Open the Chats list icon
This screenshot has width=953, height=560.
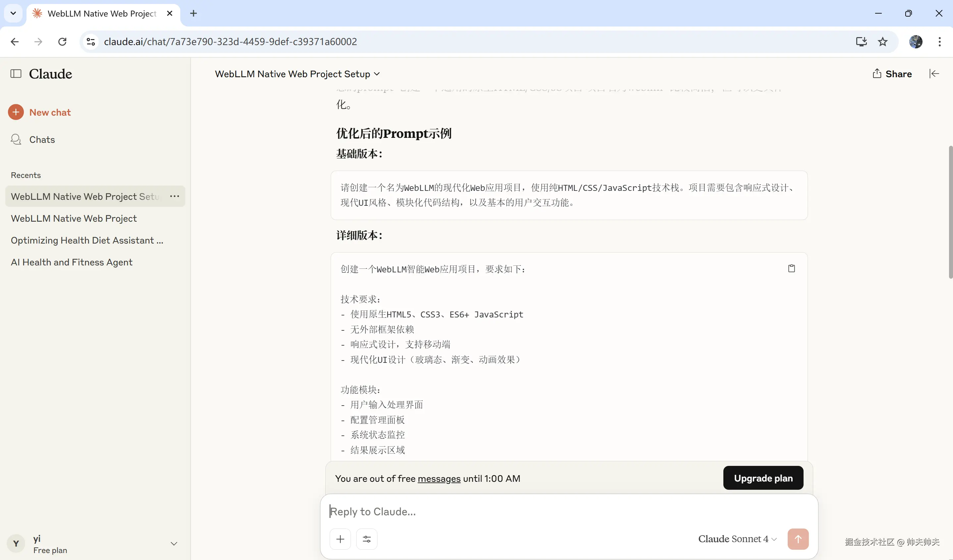pyautogui.click(x=16, y=140)
